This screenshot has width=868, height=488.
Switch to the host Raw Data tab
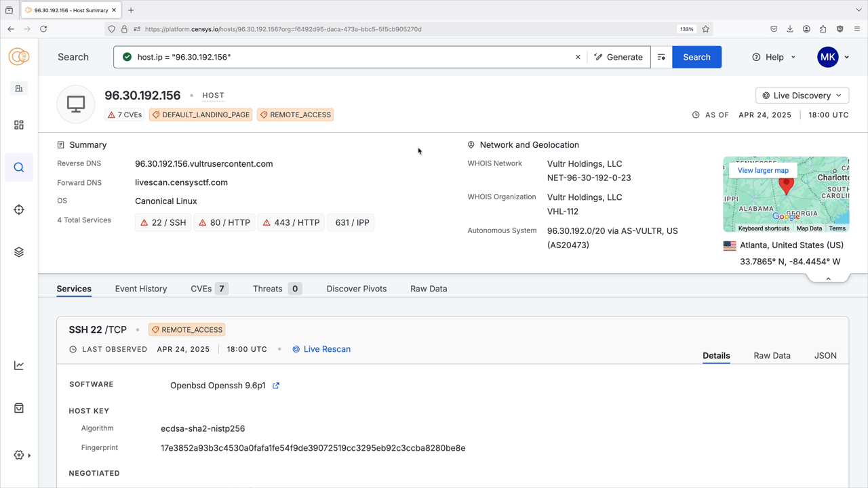[x=429, y=289]
